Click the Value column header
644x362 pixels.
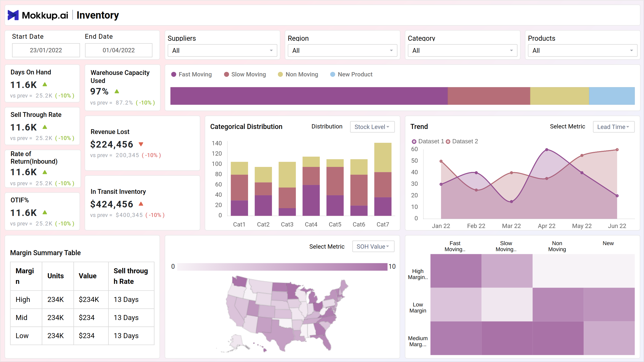pyautogui.click(x=91, y=276)
